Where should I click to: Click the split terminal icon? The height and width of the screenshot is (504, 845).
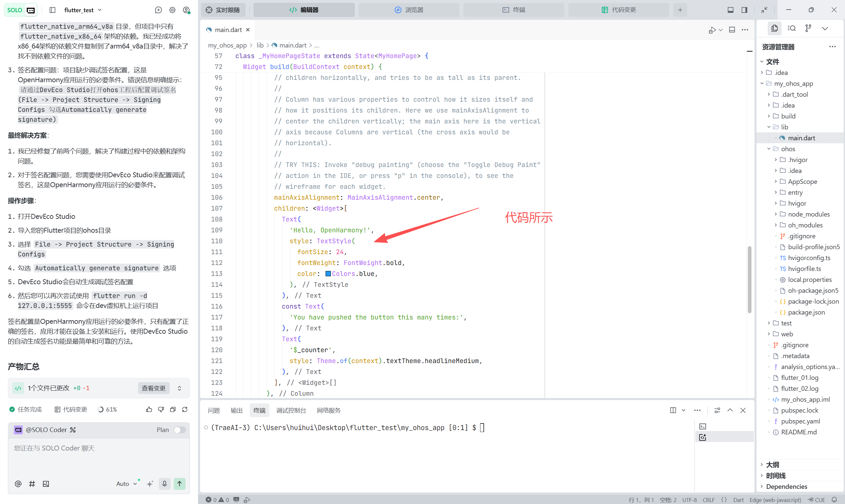tap(673, 410)
